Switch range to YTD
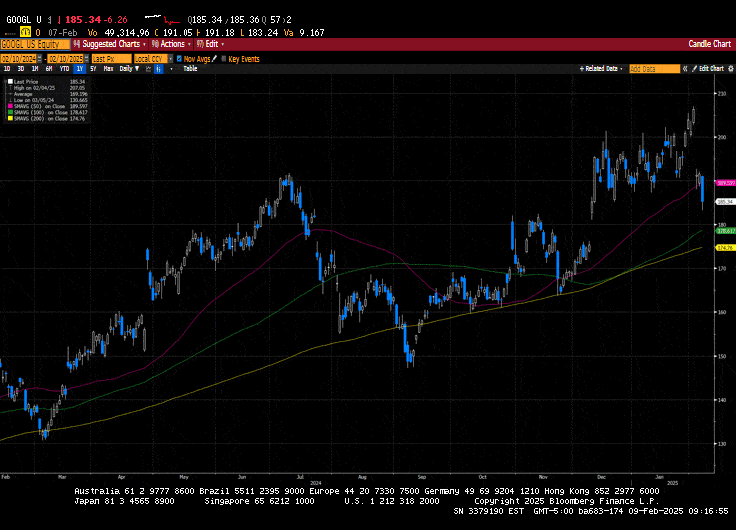Screen dimensions: 736x530 pos(64,69)
